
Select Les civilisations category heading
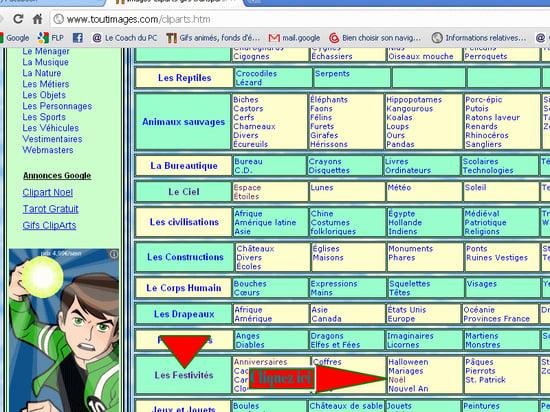pos(184,222)
